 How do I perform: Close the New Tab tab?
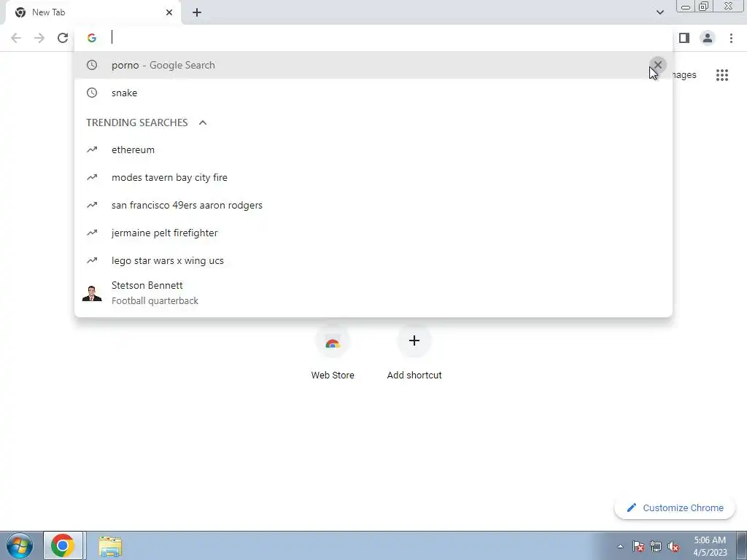tap(169, 12)
